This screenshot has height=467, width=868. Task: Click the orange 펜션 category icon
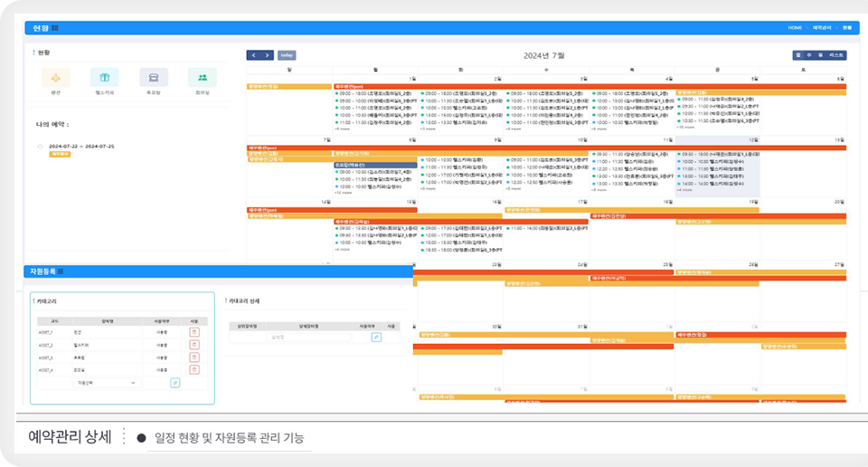pyautogui.click(x=56, y=78)
